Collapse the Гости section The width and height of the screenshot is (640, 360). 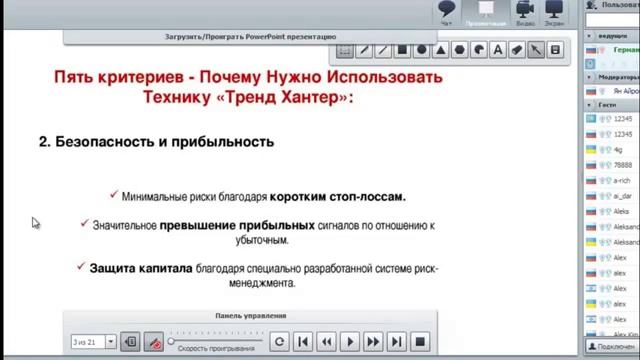pos(589,105)
